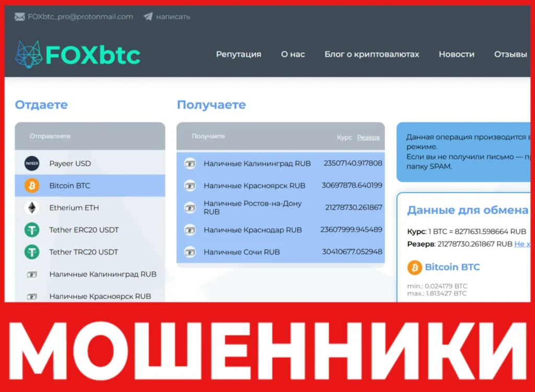The width and height of the screenshot is (535, 392).
Task: Click the reserve shortage link after Резерв amount
Action: point(522,244)
